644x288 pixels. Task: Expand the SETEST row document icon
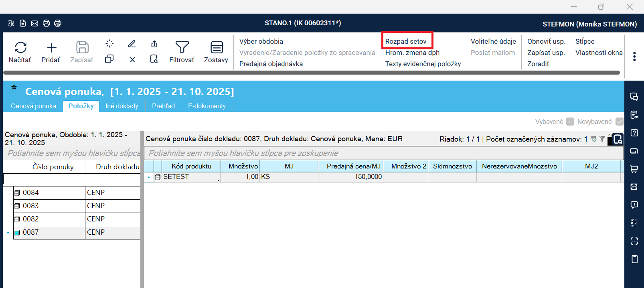tap(158, 177)
